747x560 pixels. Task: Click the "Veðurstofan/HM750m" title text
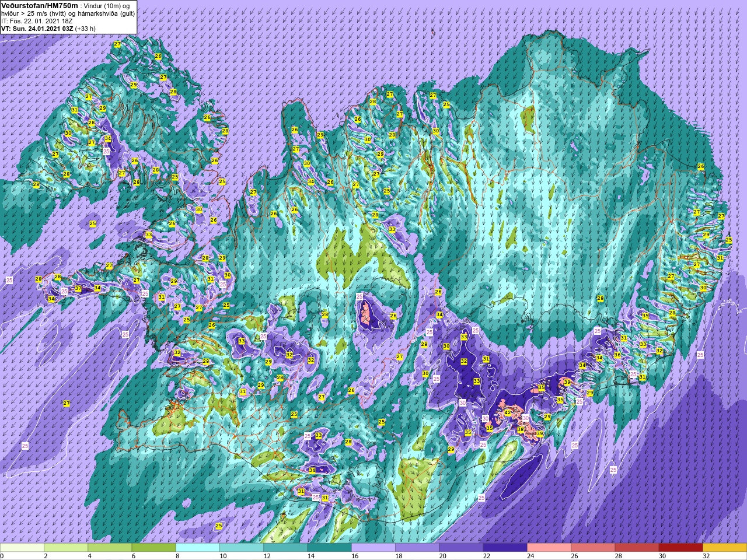click(39, 5)
